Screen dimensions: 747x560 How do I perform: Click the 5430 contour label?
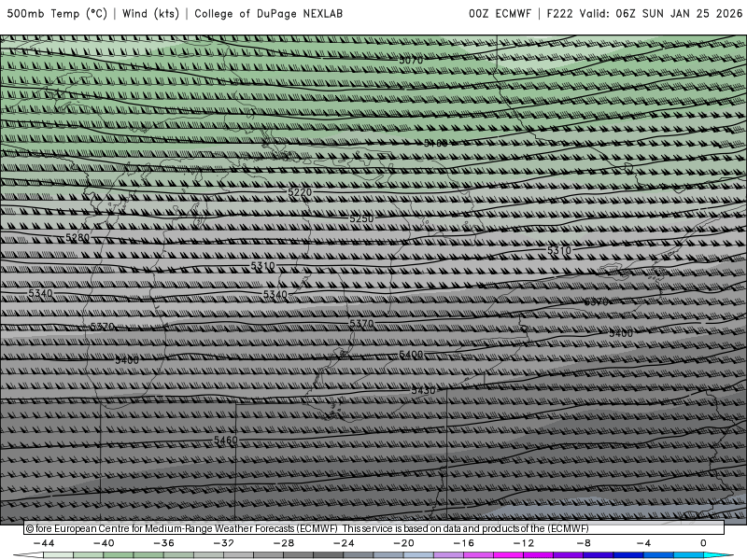423,390
